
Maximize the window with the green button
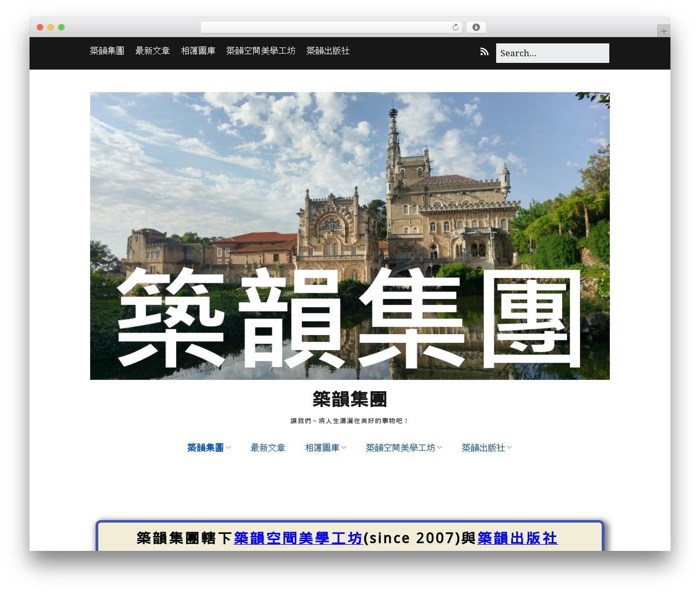pyautogui.click(x=61, y=27)
